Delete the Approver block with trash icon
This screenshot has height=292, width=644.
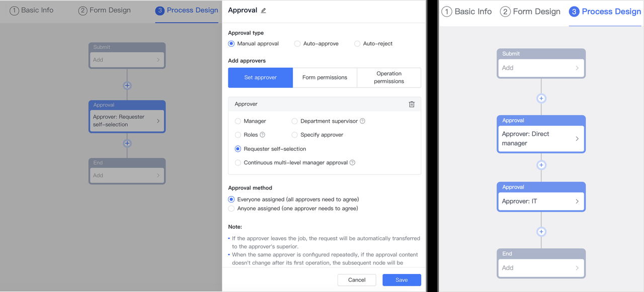point(412,104)
